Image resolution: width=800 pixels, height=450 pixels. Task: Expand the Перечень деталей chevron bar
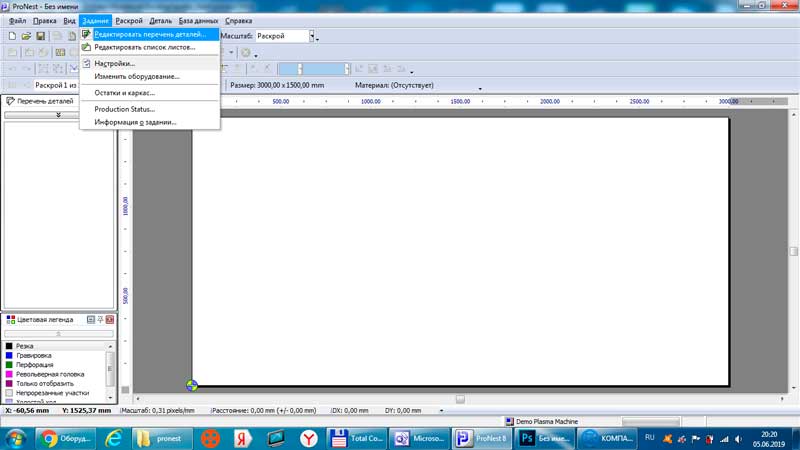58,115
